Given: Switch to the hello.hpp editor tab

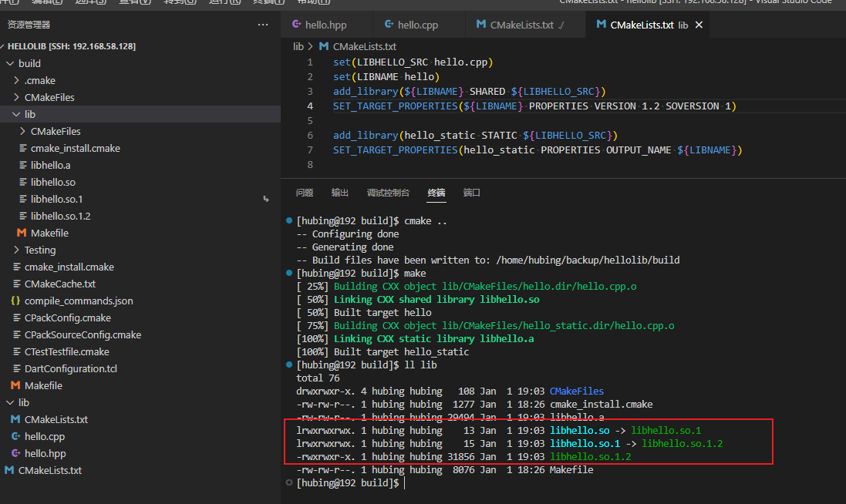Looking at the screenshot, I should pyautogui.click(x=326, y=25).
